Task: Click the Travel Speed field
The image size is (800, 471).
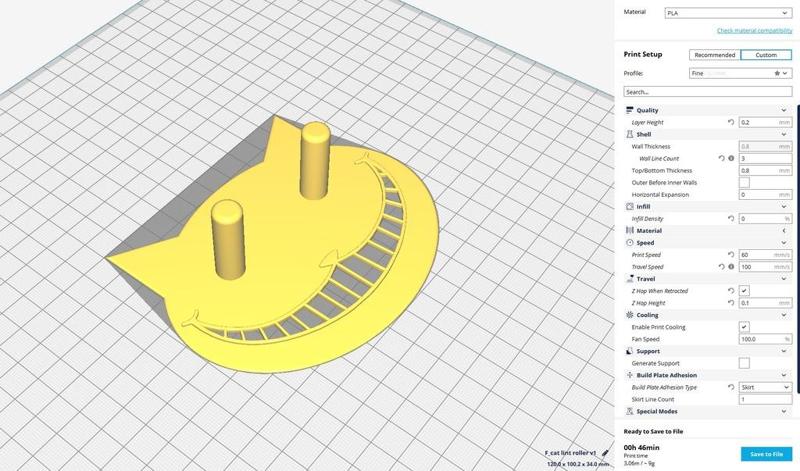Action: (765, 267)
